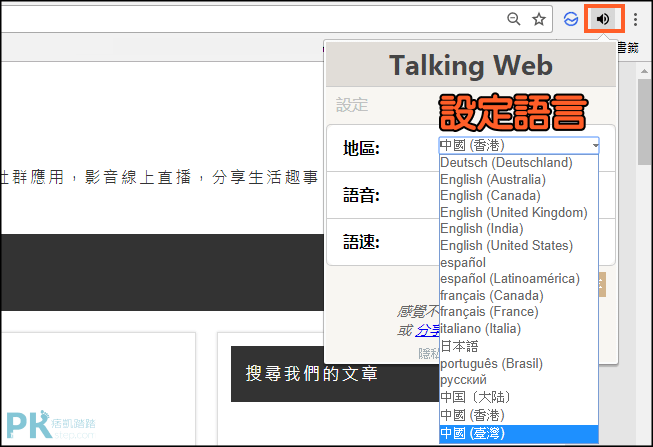Choose português (Brasil) option

[519, 363]
